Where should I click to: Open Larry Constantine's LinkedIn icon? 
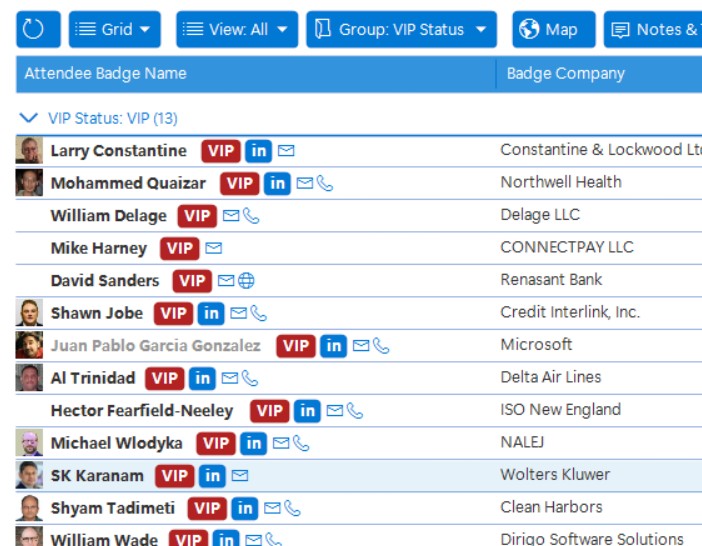click(258, 151)
